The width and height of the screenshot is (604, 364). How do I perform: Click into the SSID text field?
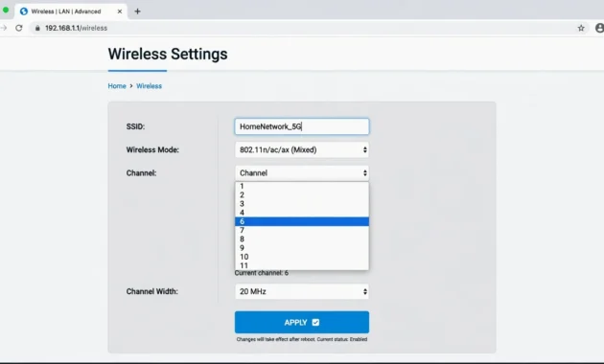pos(302,126)
